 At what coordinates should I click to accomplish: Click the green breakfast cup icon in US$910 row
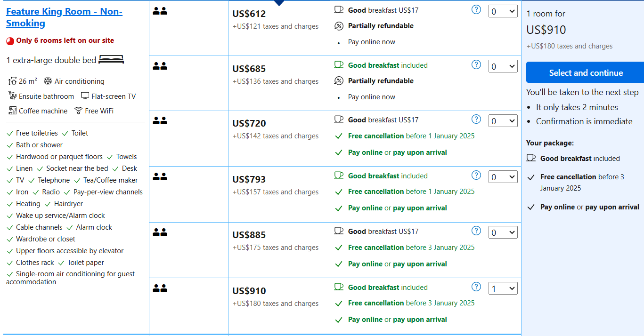pos(339,287)
